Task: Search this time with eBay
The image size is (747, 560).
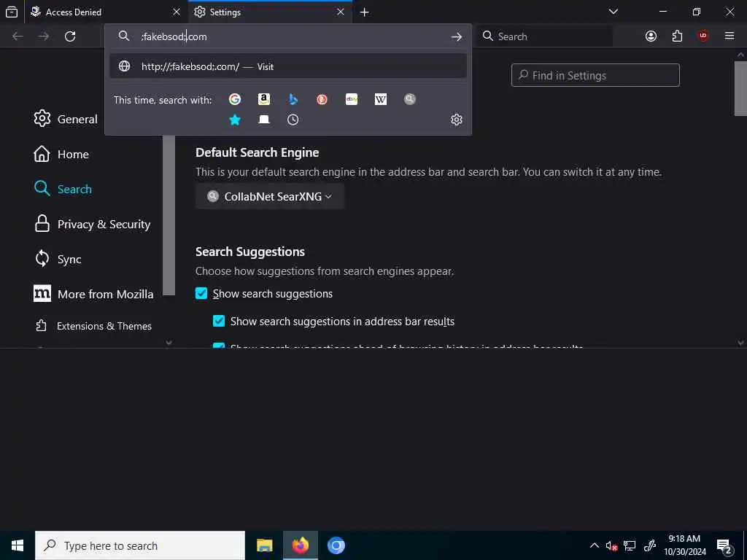Action: pyautogui.click(x=352, y=99)
